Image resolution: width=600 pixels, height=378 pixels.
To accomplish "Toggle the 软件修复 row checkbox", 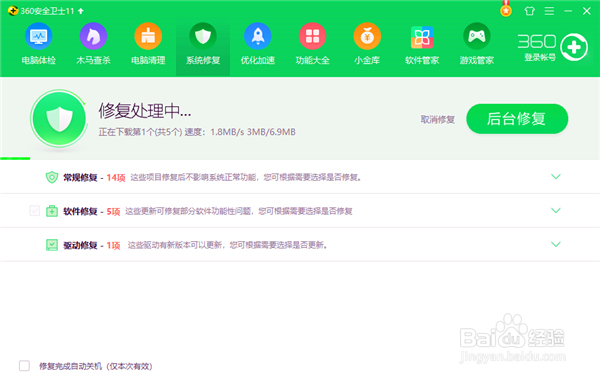I will click(34, 210).
